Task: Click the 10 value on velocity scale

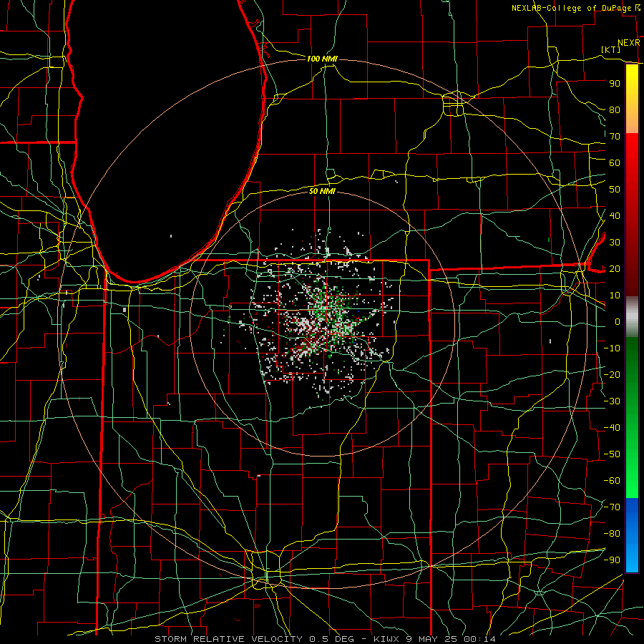Action: coord(615,296)
